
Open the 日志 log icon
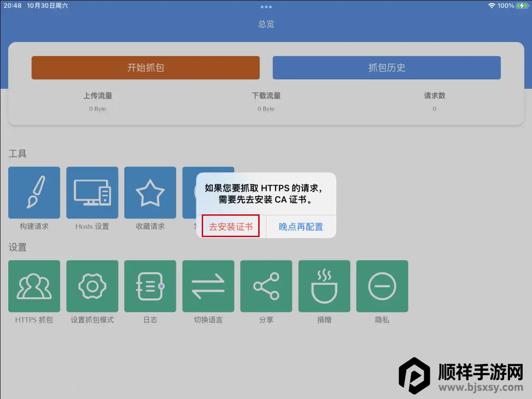[x=150, y=286]
